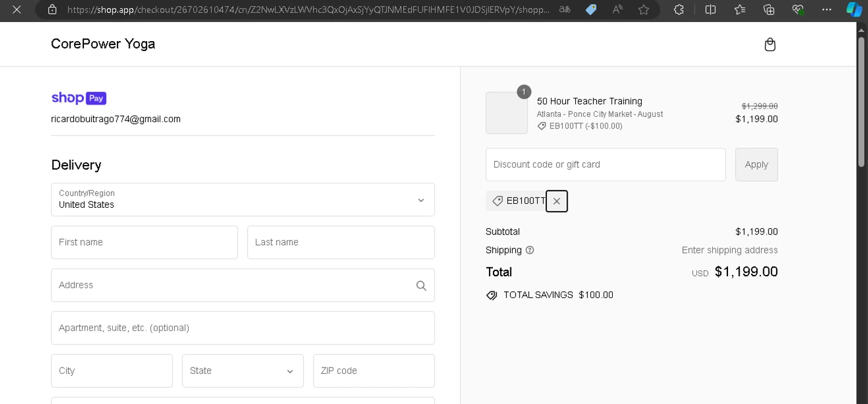Open the browser Extensions puzzle icon
Viewport: 868px width, 404px height.
point(679,10)
